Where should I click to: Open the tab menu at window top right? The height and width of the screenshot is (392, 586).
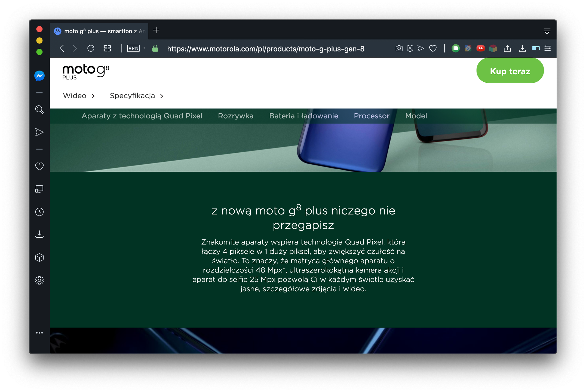coord(547,31)
